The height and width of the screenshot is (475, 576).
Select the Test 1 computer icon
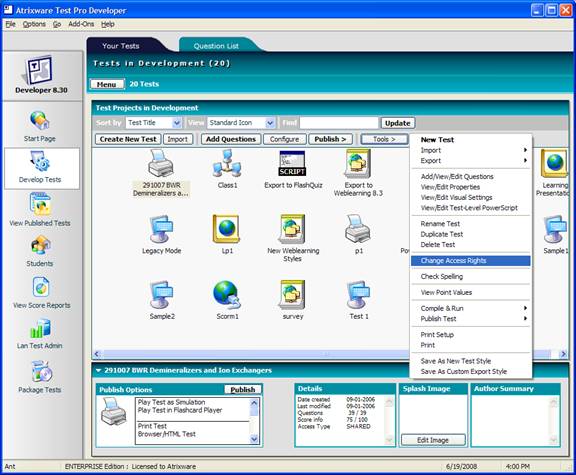click(359, 295)
